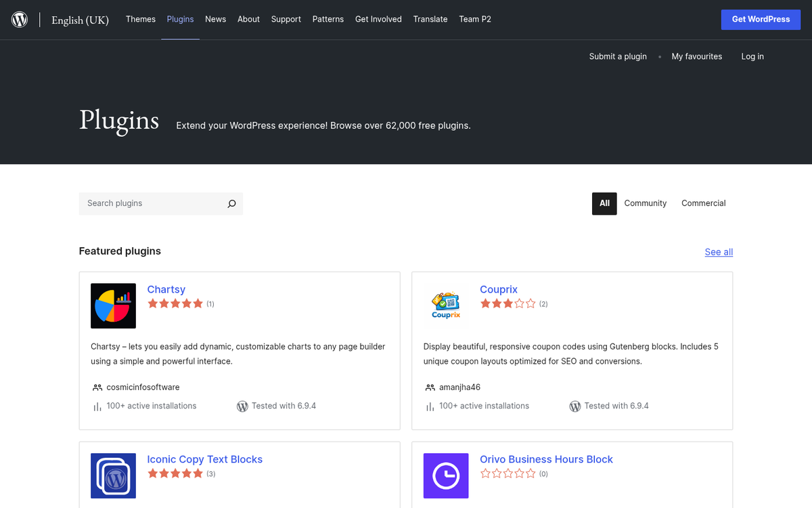Switch to the Community plugins filter
Image resolution: width=812 pixels, height=508 pixels.
pyautogui.click(x=645, y=203)
